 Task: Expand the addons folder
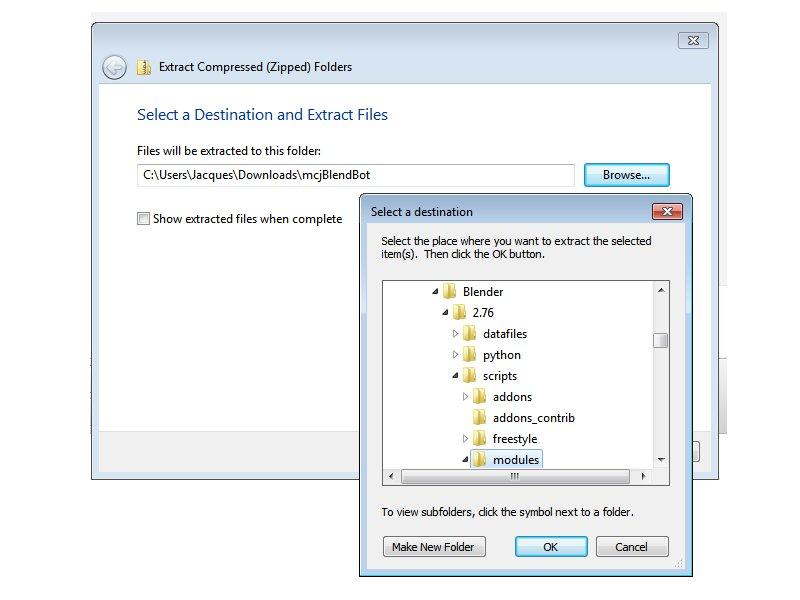(466, 397)
